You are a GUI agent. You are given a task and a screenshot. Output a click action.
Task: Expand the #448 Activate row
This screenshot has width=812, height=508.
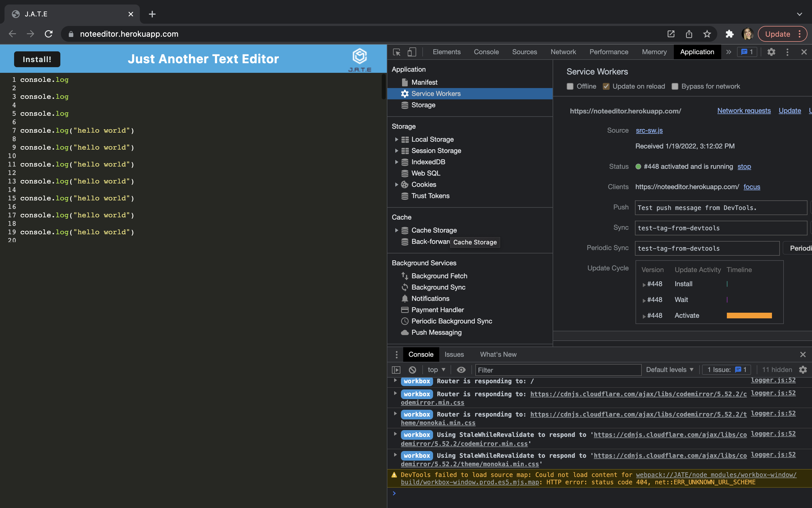coord(644,316)
